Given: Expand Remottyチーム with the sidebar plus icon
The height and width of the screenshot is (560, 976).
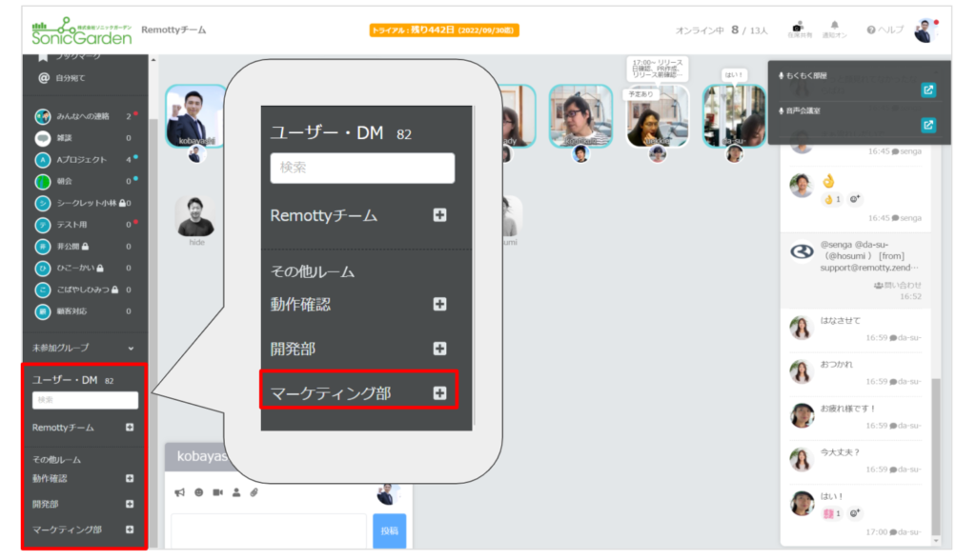Looking at the screenshot, I should click(x=130, y=428).
